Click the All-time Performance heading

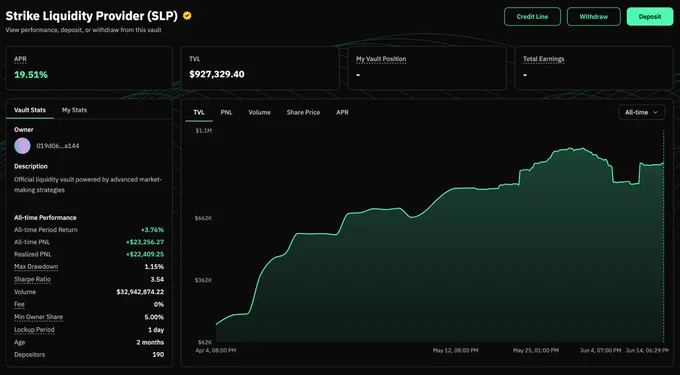click(x=45, y=218)
